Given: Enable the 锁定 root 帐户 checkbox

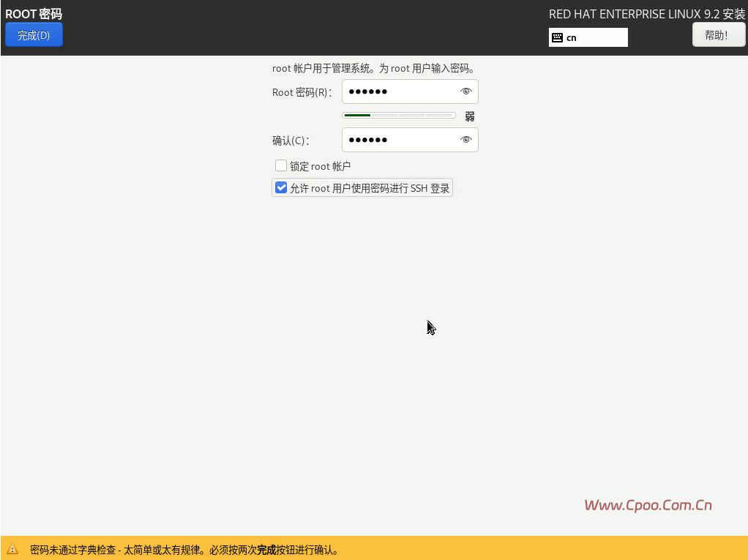Looking at the screenshot, I should (281, 165).
